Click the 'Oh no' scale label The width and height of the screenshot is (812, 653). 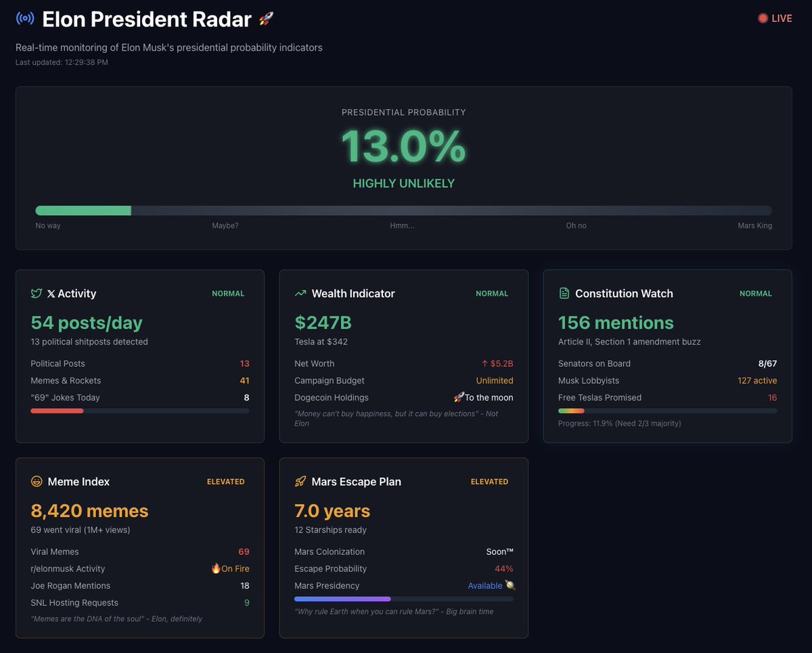click(577, 225)
